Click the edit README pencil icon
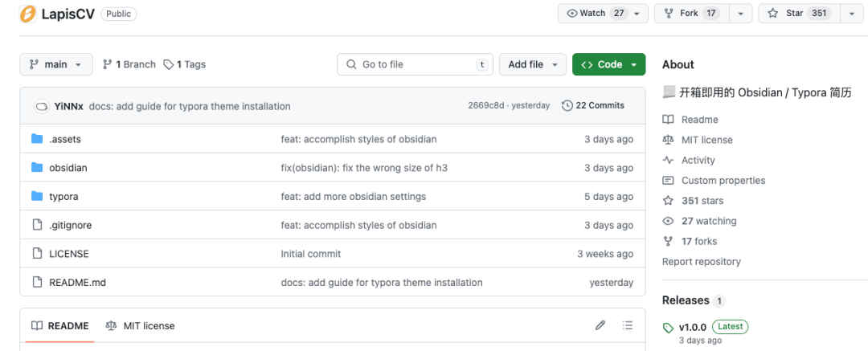868x351 pixels. click(x=600, y=325)
